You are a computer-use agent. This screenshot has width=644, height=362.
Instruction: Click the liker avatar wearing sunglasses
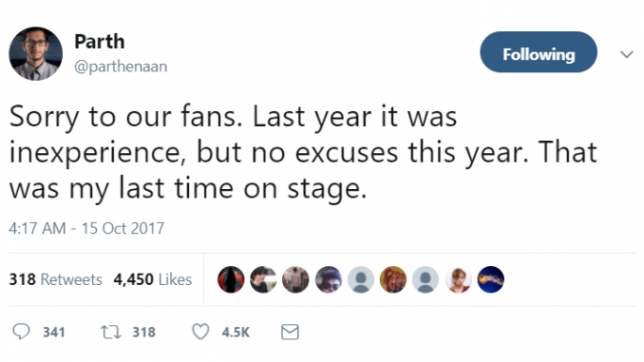click(328, 279)
